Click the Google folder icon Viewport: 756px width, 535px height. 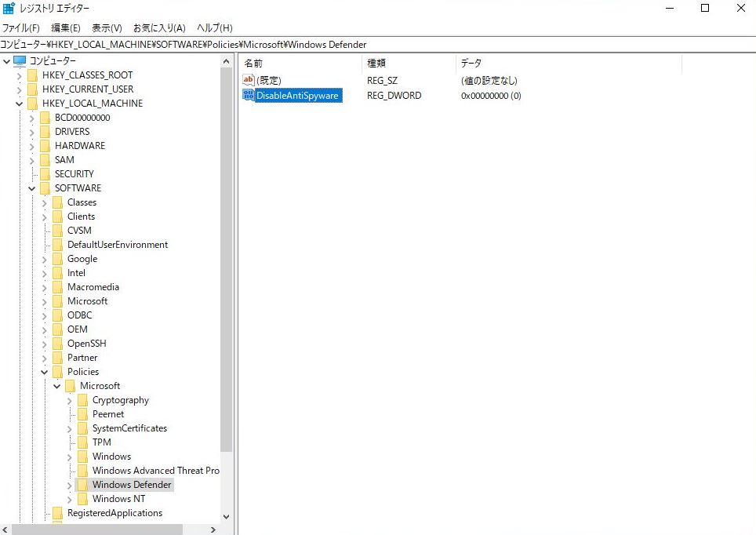pos(58,259)
